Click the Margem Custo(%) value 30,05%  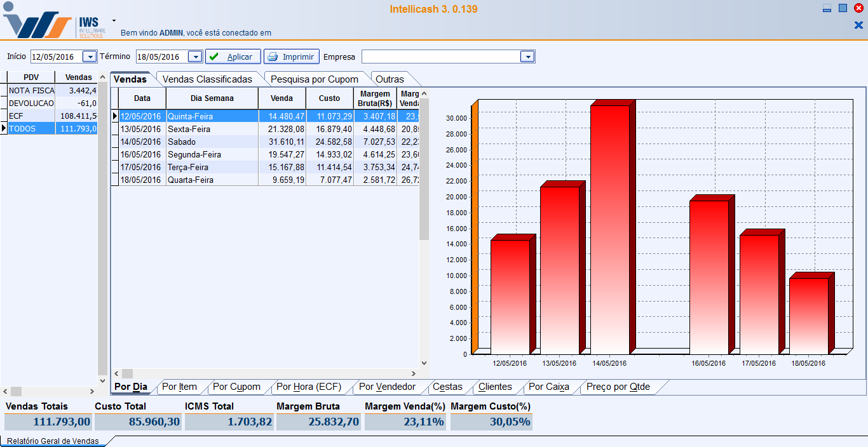(x=491, y=422)
